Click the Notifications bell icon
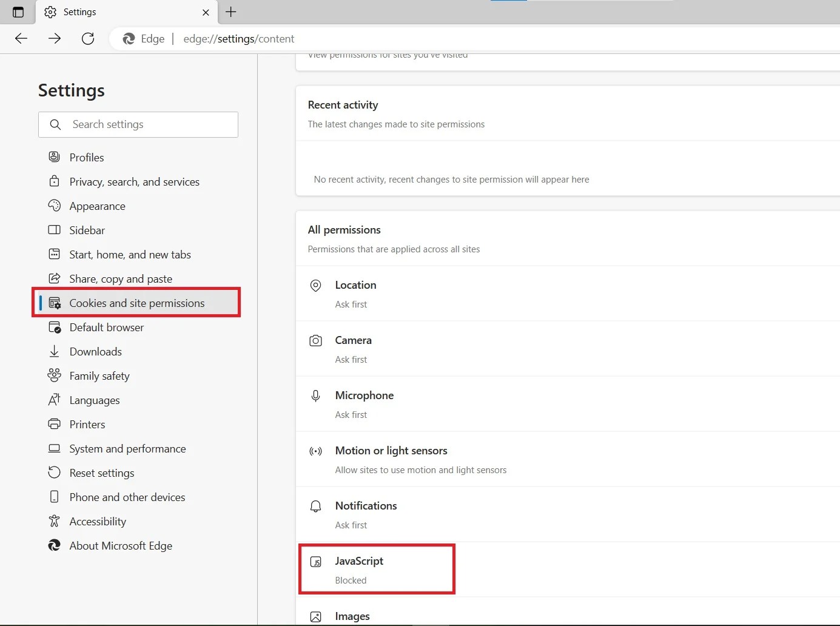Viewport: 840px width, 626px height. (x=315, y=506)
